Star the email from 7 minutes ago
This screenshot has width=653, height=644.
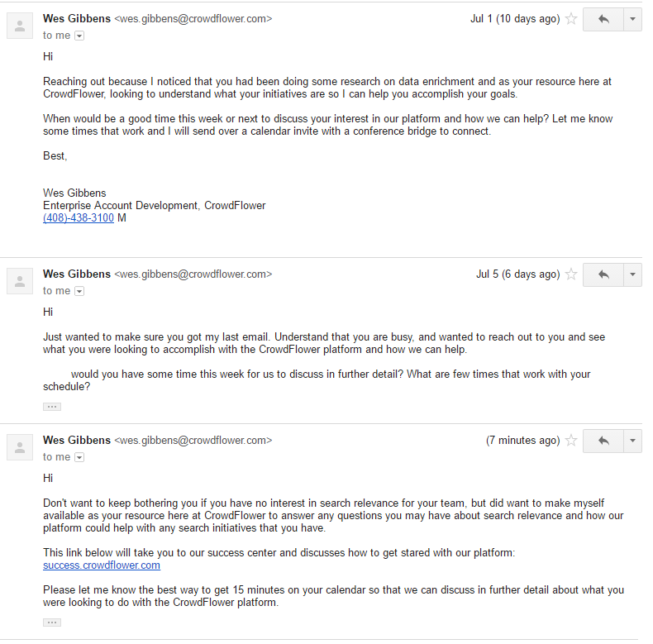point(571,441)
